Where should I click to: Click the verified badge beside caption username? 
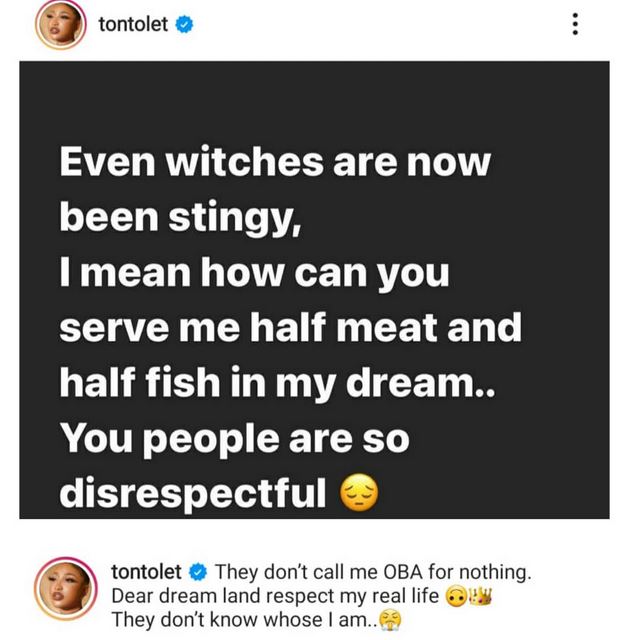198,572
